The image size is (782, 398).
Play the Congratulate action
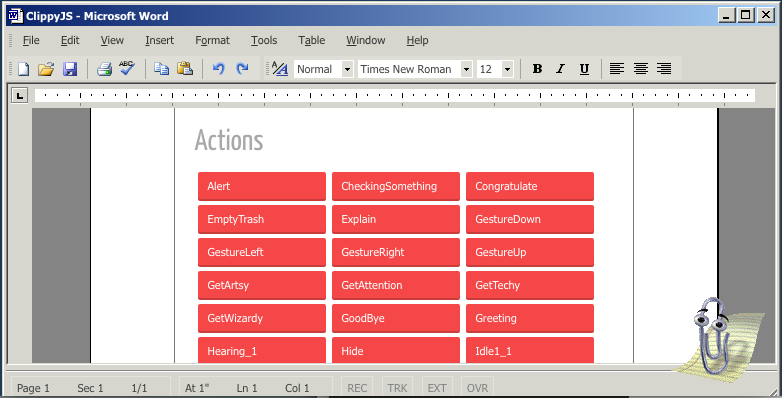[x=530, y=187]
